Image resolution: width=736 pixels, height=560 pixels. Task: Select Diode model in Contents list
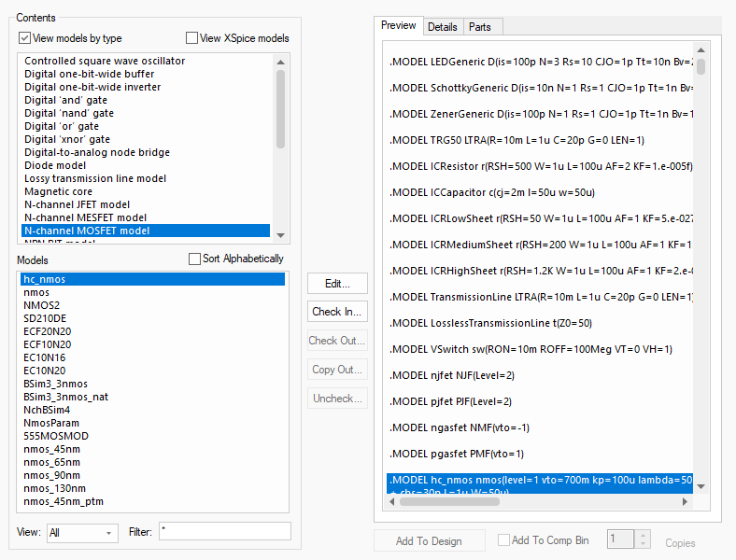pos(55,165)
